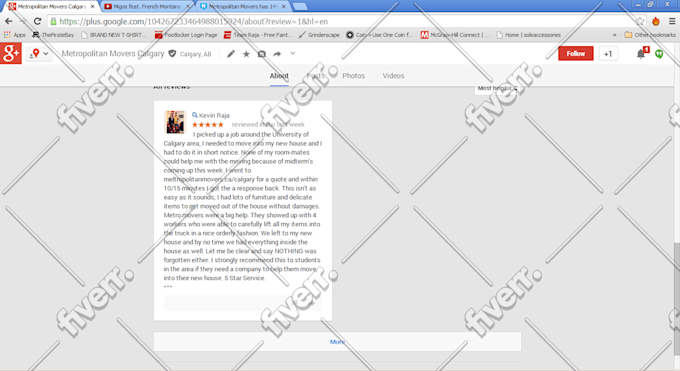Click the verified shield badge icon
680x371 pixels.
pyautogui.click(x=172, y=53)
